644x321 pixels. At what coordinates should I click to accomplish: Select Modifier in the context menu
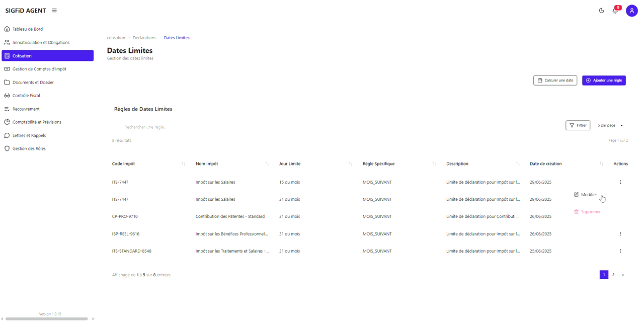[x=586, y=195]
